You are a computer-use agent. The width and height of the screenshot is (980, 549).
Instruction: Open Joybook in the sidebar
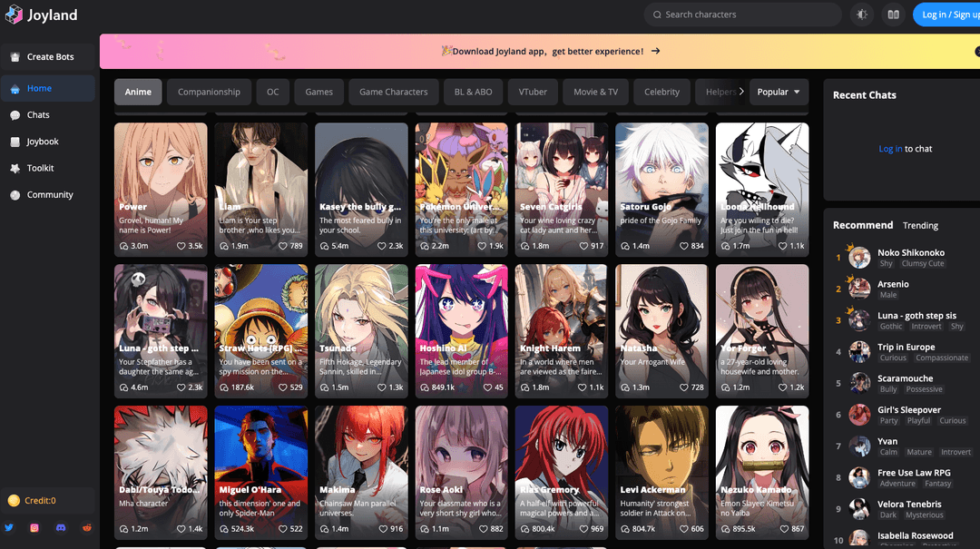point(47,142)
